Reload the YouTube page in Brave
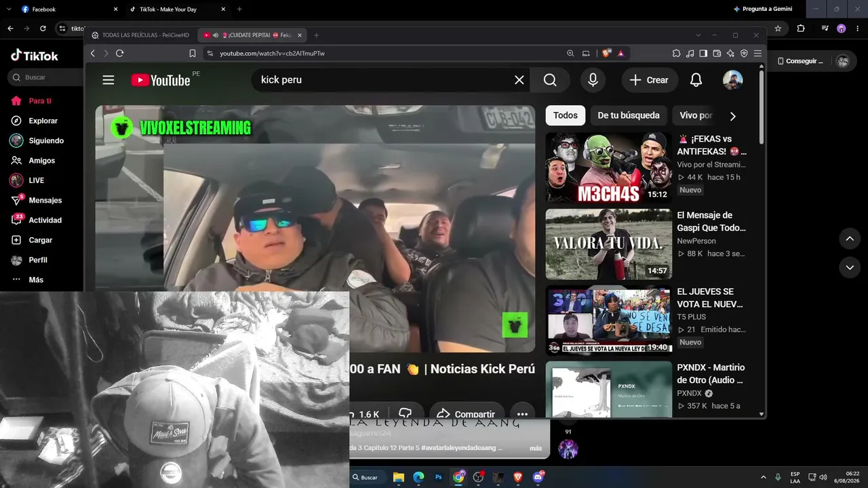 click(x=120, y=53)
